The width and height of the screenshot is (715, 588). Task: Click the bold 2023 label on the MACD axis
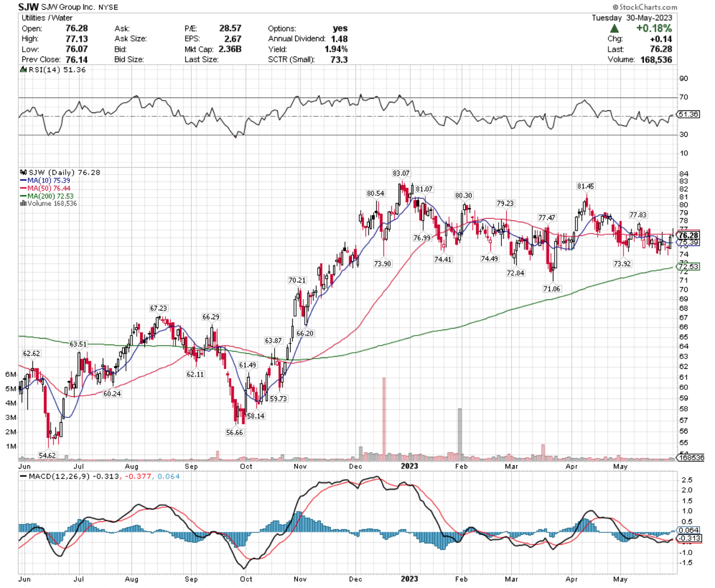(409, 579)
